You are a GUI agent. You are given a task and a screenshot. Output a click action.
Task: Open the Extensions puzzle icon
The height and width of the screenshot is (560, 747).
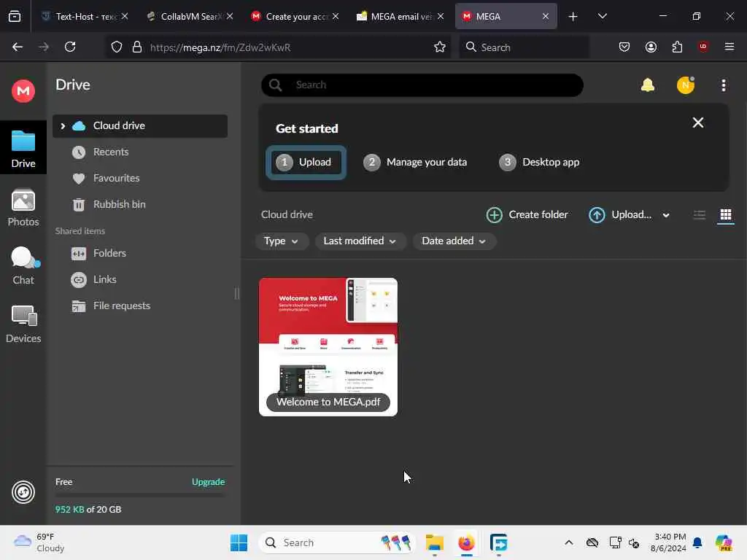(677, 47)
